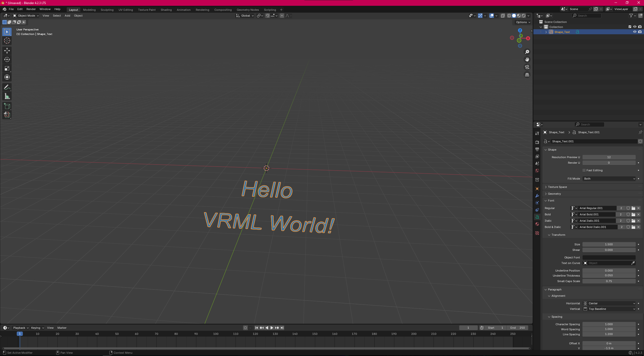Select the Cursor tool in toolbar

[7, 41]
